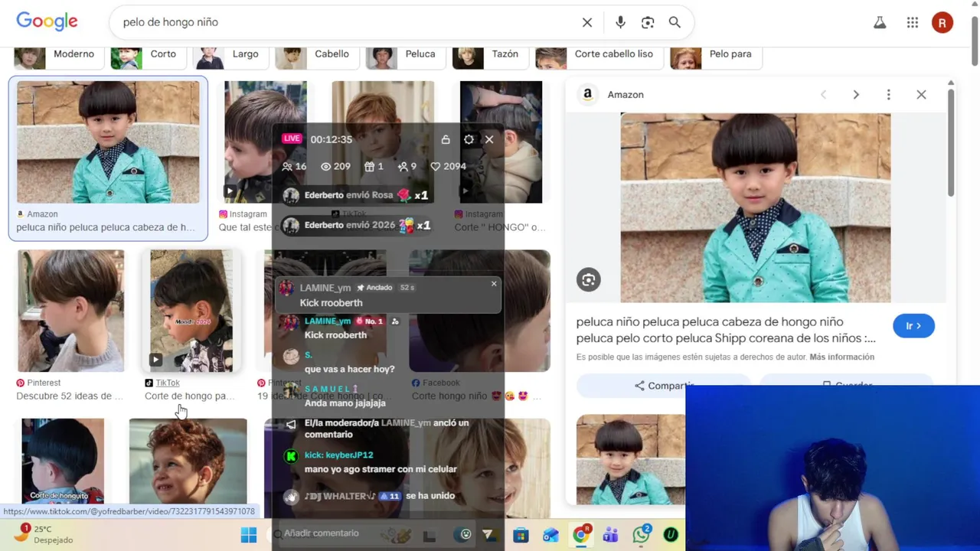The image size is (980, 551).
Task: Click the magnifying glass search button
Action: tap(675, 22)
